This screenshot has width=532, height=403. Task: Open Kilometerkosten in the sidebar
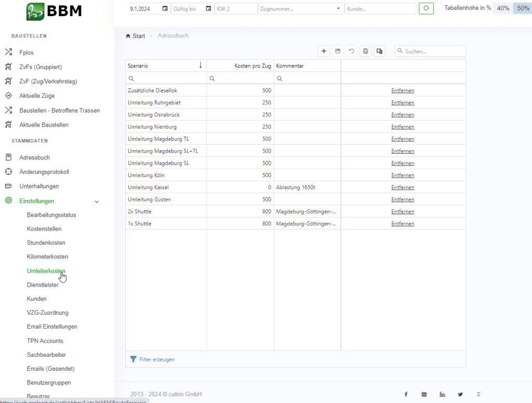click(x=47, y=257)
